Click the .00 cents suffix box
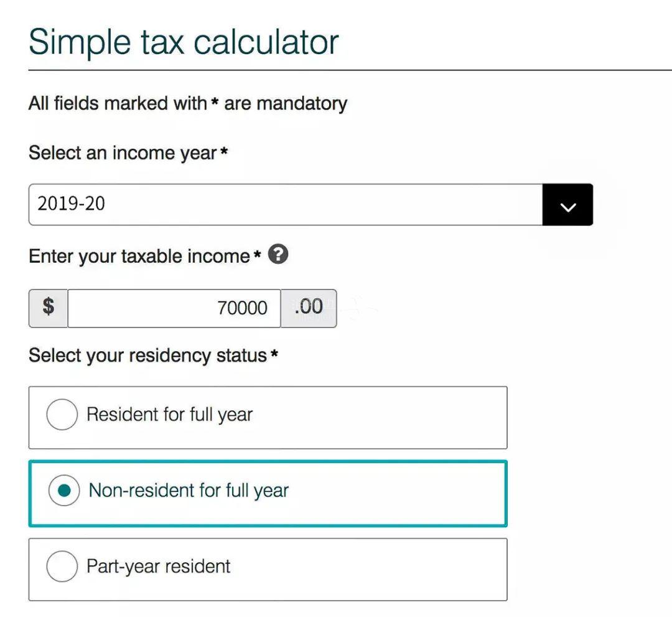Screen dimensions: 672x617 tap(309, 308)
